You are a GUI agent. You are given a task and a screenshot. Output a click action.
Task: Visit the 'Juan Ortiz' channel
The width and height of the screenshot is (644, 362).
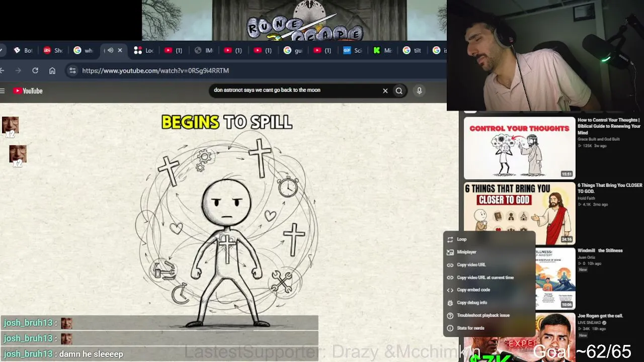coord(587,257)
